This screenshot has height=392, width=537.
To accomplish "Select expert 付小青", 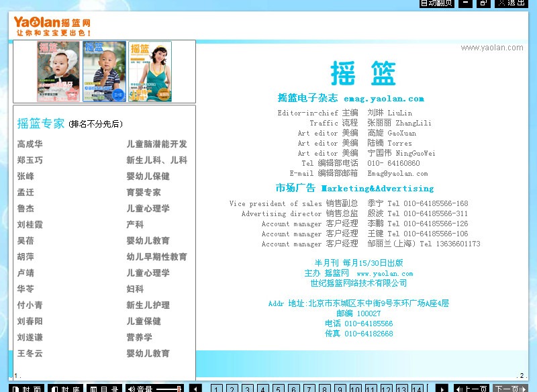I will pos(30,305).
